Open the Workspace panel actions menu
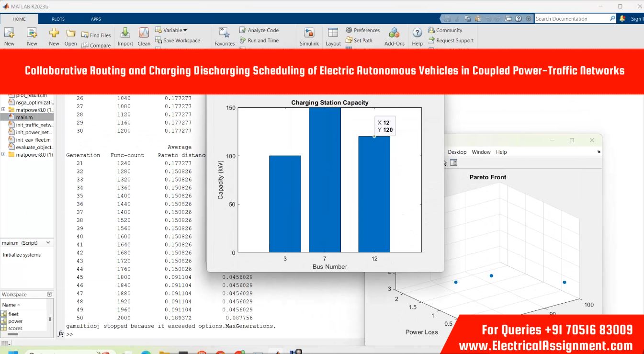The image size is (644, 354). pos(49,295)
